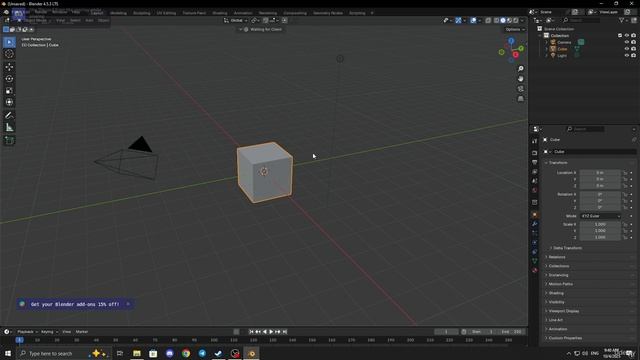640x360 pixels.
Task: Exclude Collection from view layer checkbox
Action: click(620, 36)
